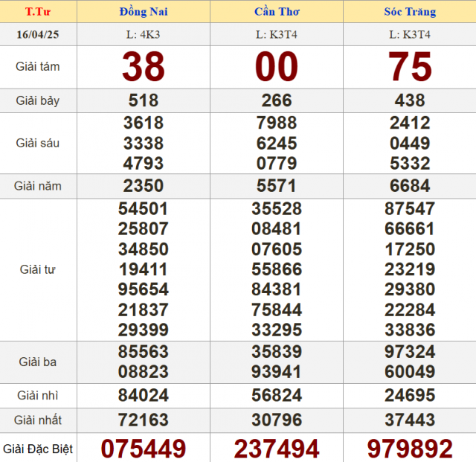The image size is (476, 462).
Task: Click Giải bảy number 518
Action: point(144,100)
